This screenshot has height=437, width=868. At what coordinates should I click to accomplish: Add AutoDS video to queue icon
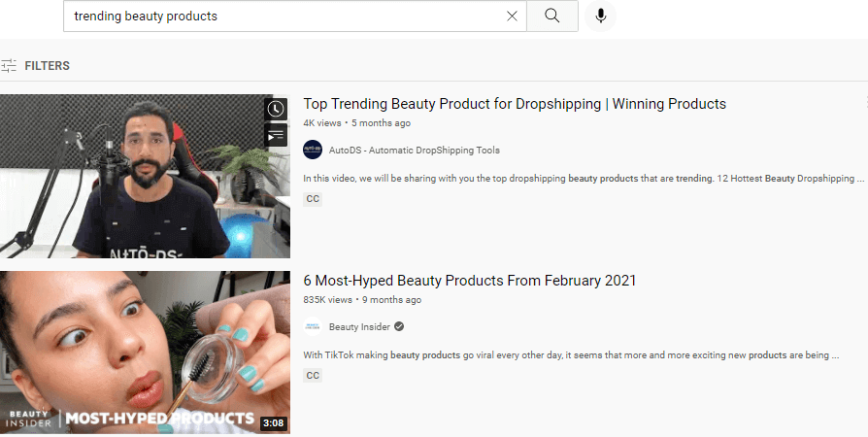(276, 135)
